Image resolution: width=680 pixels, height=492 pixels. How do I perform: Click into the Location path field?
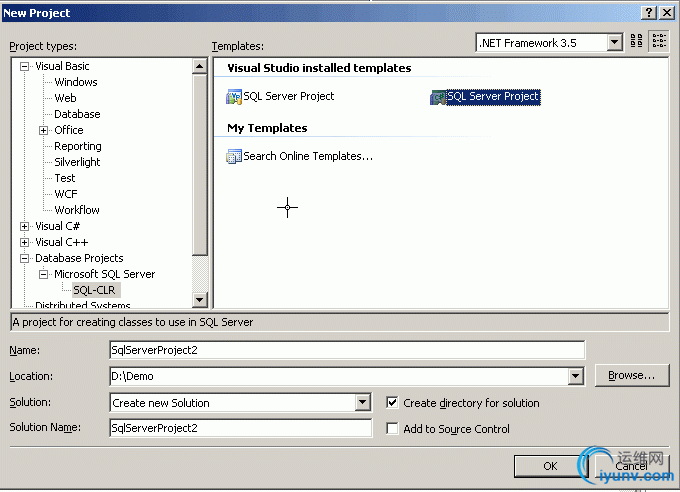point(339,376)
